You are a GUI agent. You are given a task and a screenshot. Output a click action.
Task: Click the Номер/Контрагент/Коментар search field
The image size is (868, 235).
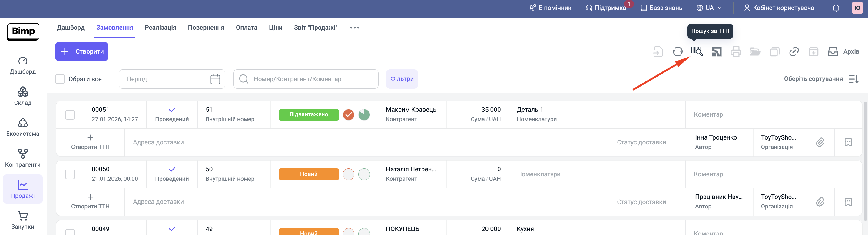310,79
